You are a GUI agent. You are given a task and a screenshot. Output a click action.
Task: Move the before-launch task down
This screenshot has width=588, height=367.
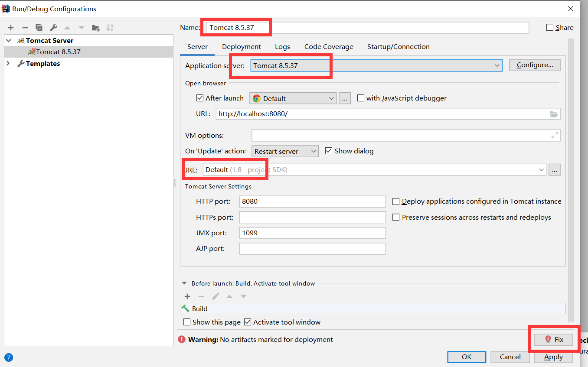click(244, 296)
